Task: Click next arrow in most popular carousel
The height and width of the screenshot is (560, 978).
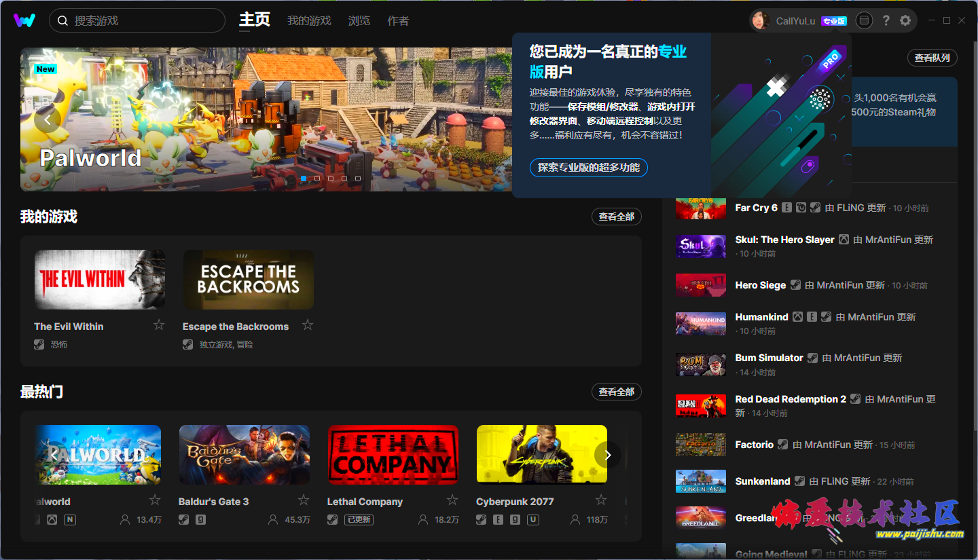Action: click(x=608, y=455)
